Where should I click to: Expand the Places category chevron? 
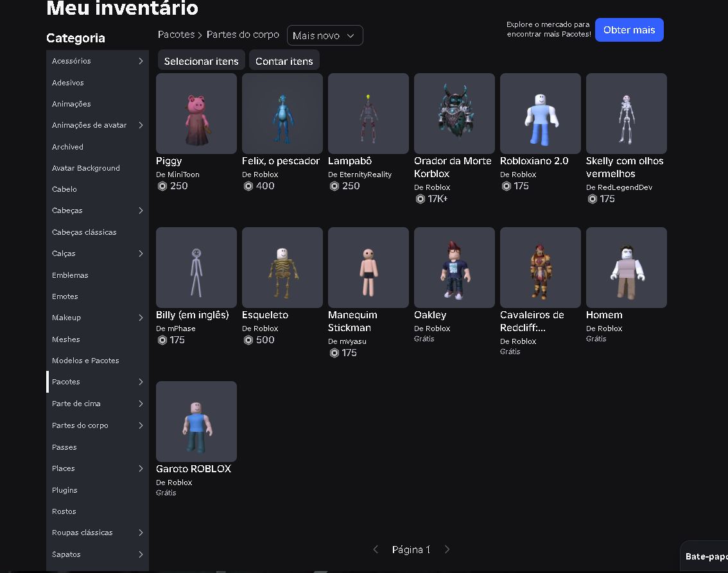click(x=141, y=468)
